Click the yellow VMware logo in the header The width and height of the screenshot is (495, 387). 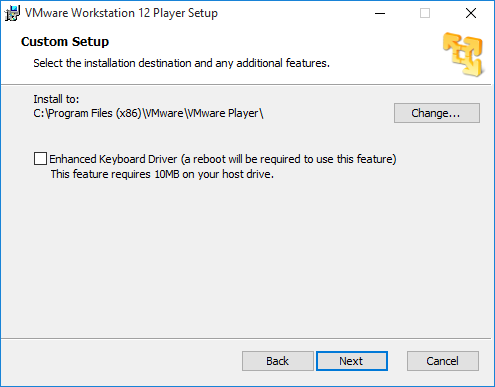[463, 54]
